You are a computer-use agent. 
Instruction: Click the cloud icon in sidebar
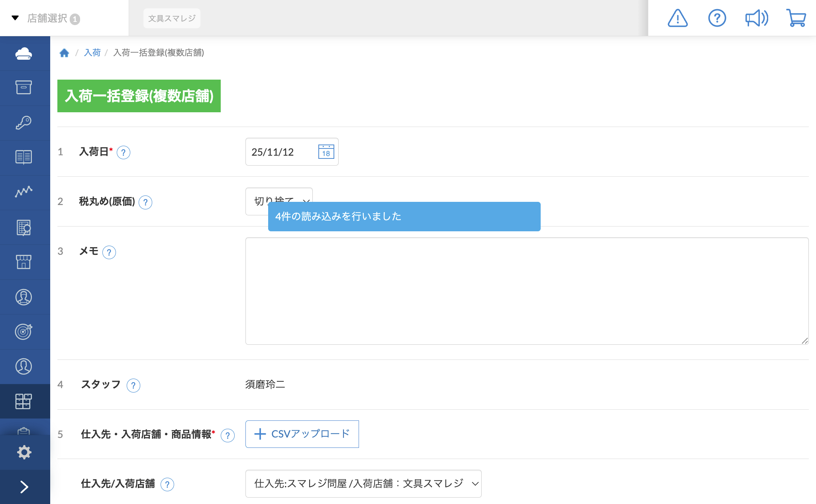(x=24, y=53)
